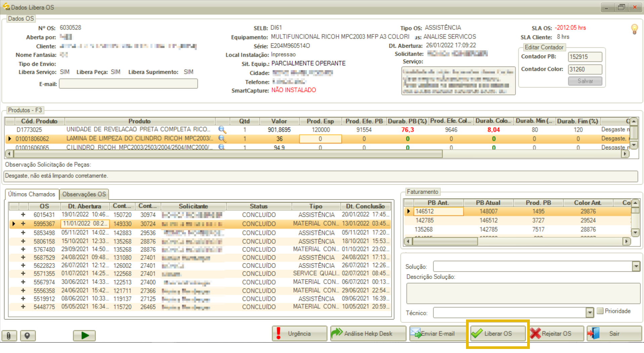Click the Salvar contador button
The image size is (644, 353).
585,81
